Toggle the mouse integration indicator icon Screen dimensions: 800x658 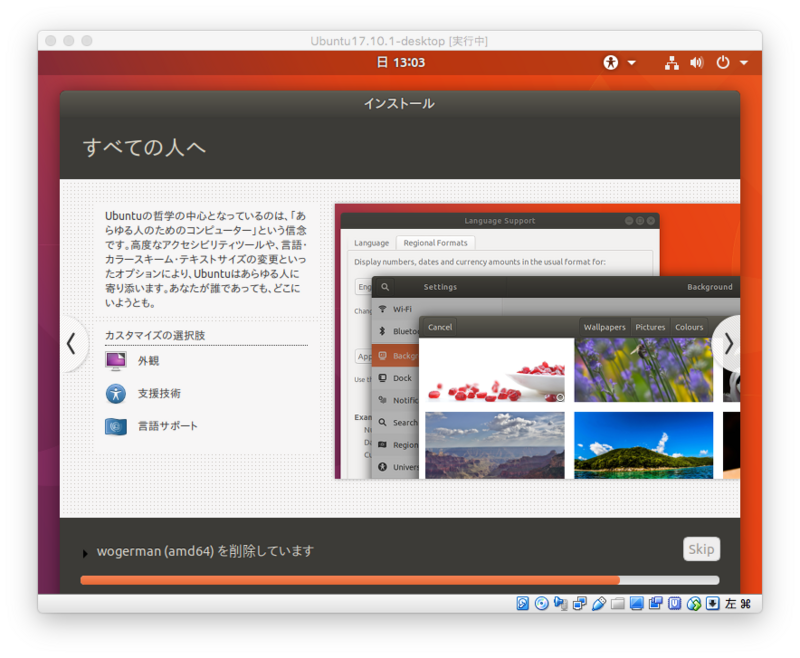[x=694, y=603]
